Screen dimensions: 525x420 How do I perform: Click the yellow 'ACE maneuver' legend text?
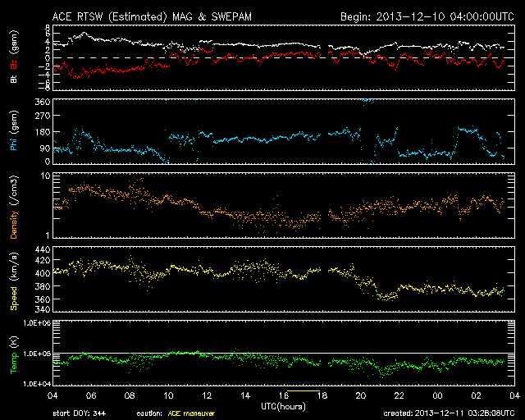click(191, 413)
